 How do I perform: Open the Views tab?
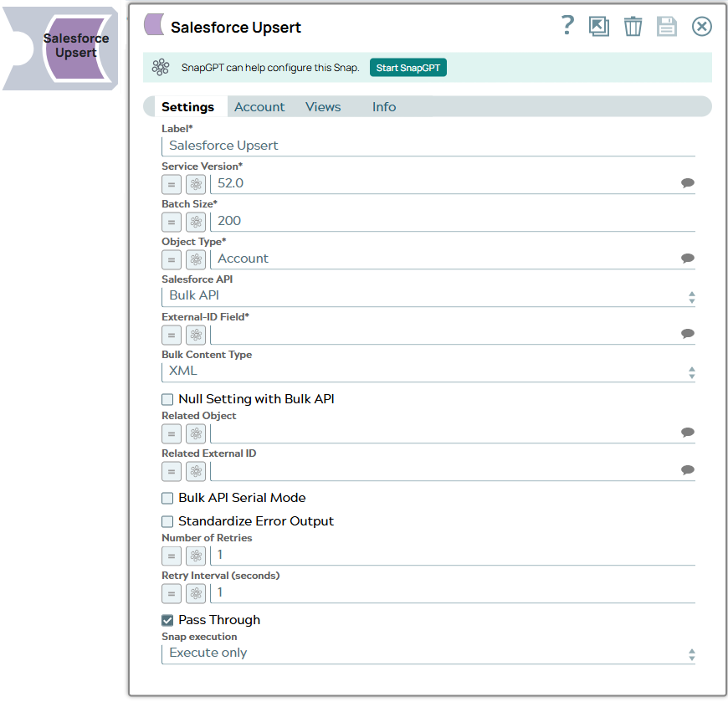point(323,107)
